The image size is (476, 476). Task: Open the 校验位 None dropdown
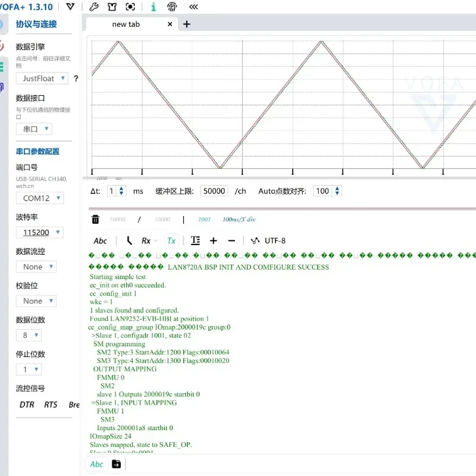(x=36, y=301)
